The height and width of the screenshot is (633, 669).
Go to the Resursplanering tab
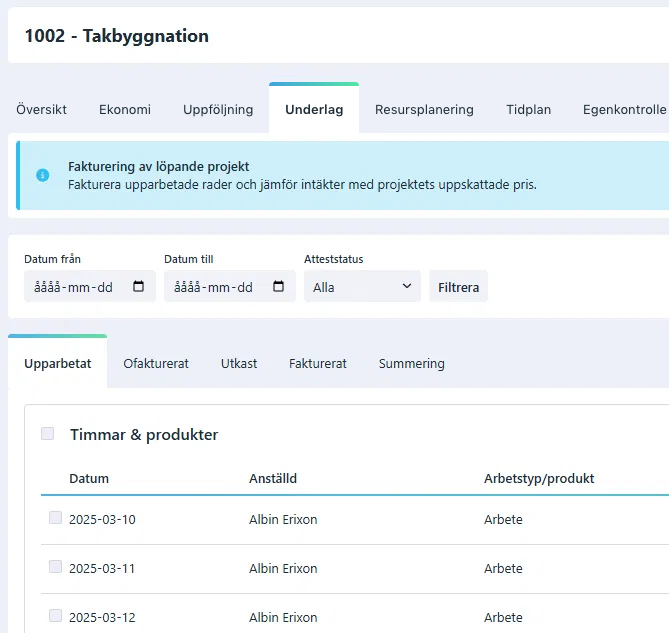(x=424, y=110)
